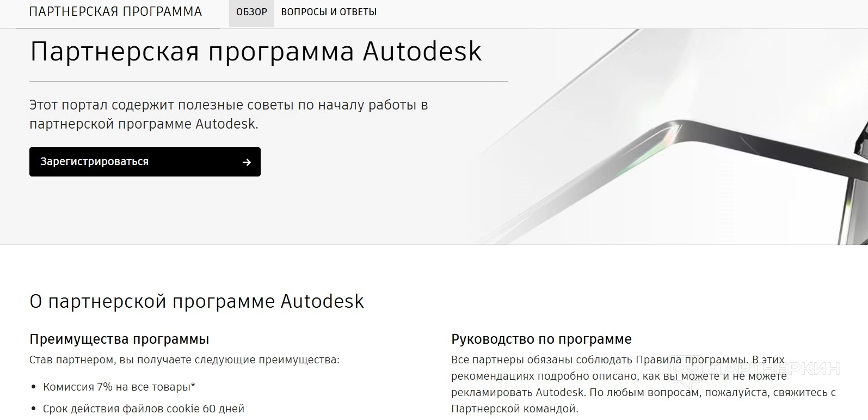Click the ПАРТНЕРСКАЯ ПРОГРАММА header title
Viewport: 868px width, 420px height.
point(115,11)
